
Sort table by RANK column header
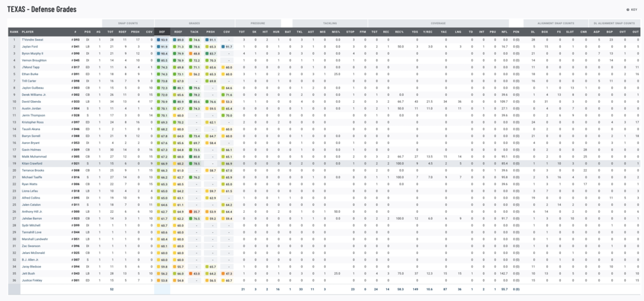(14, 32)
